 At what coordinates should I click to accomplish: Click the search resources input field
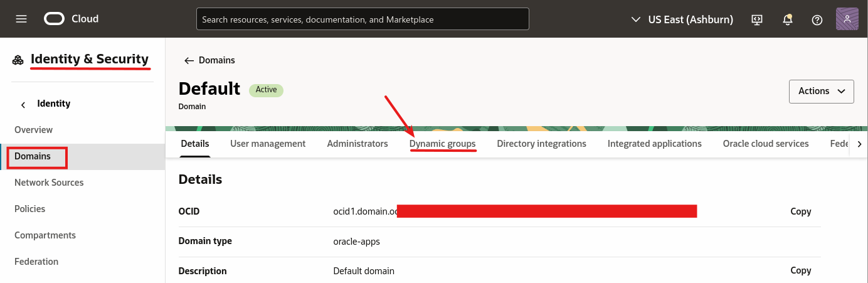pos(363,19)
